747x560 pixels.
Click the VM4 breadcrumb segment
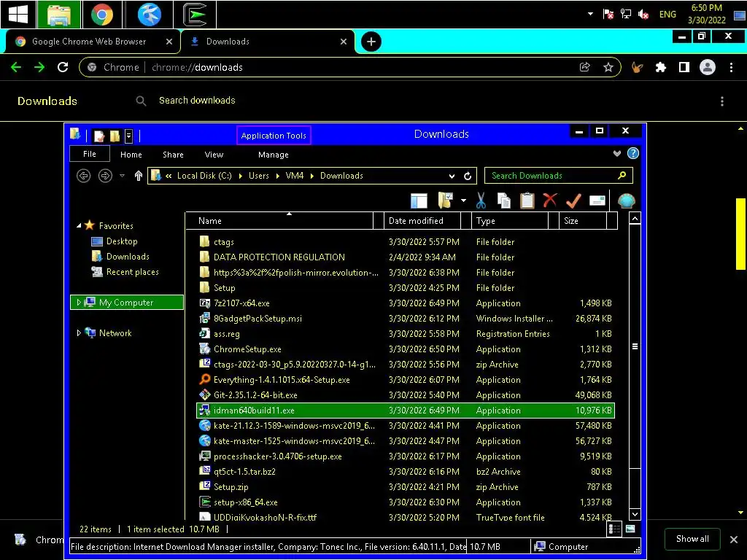(x=295, y=176)
